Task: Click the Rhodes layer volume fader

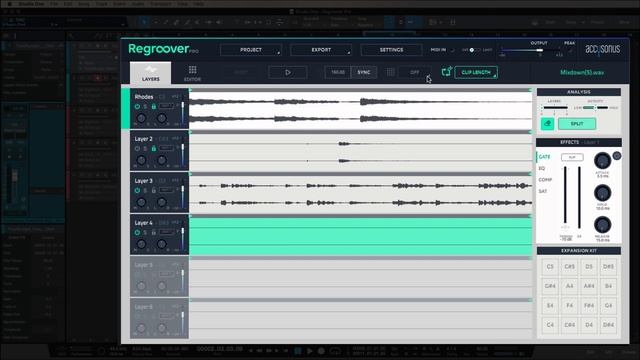Action: coord(182,113)
